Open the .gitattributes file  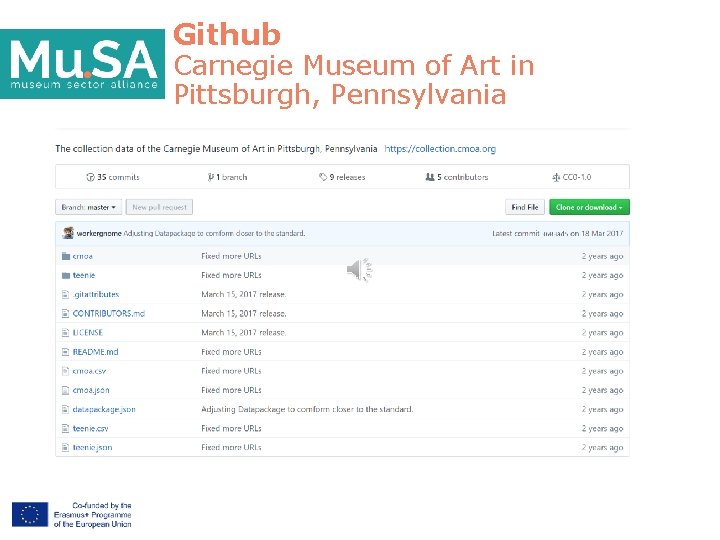[x=96, y=294]
